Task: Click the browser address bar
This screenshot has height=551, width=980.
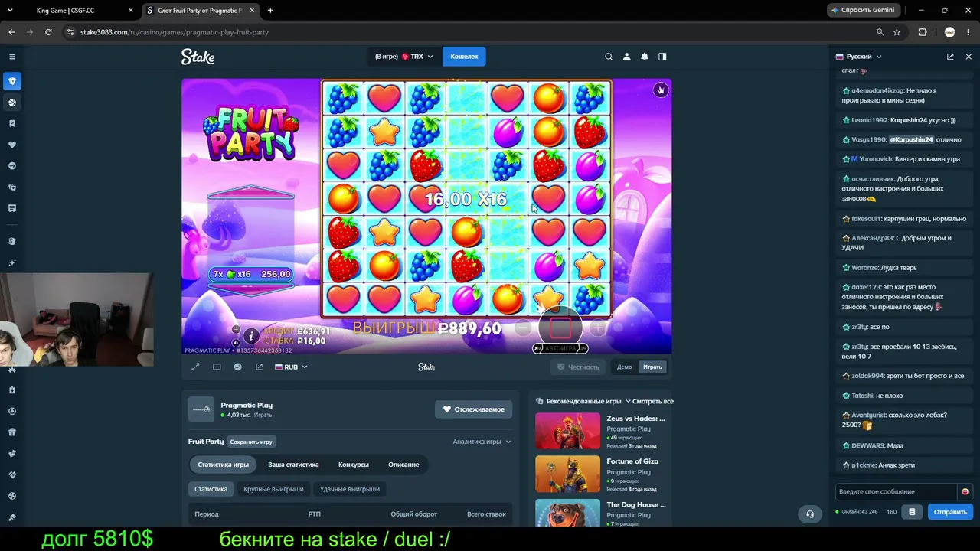Action: [469, 32]
